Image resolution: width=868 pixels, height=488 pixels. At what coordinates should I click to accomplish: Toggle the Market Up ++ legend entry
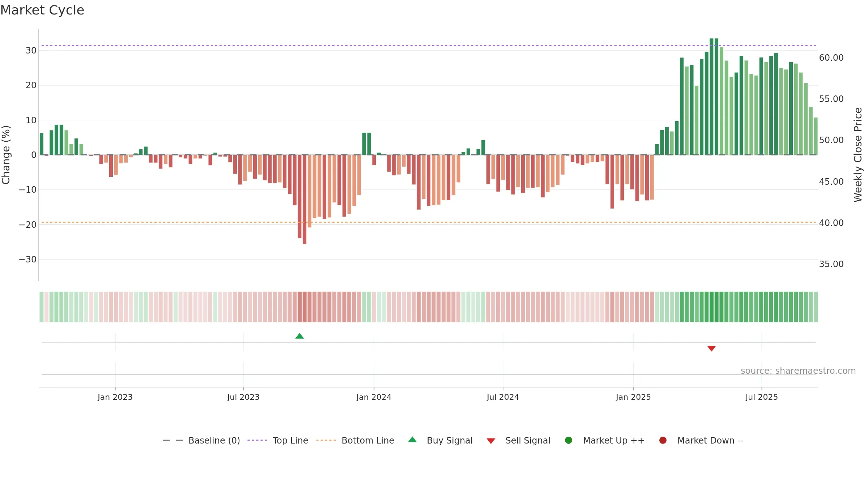click(605, 440)
